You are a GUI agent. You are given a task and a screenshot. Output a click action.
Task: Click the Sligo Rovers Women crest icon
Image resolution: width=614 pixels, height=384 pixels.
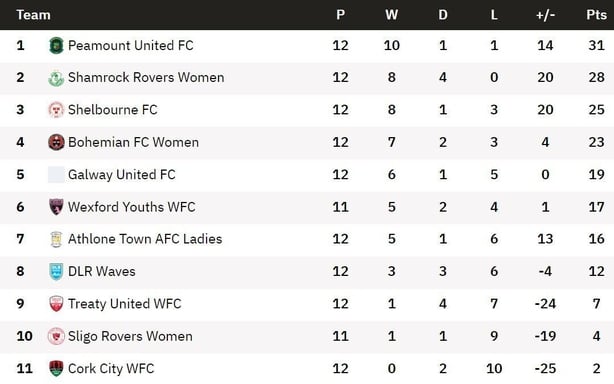pyautogui.click(x=56, y=336)
